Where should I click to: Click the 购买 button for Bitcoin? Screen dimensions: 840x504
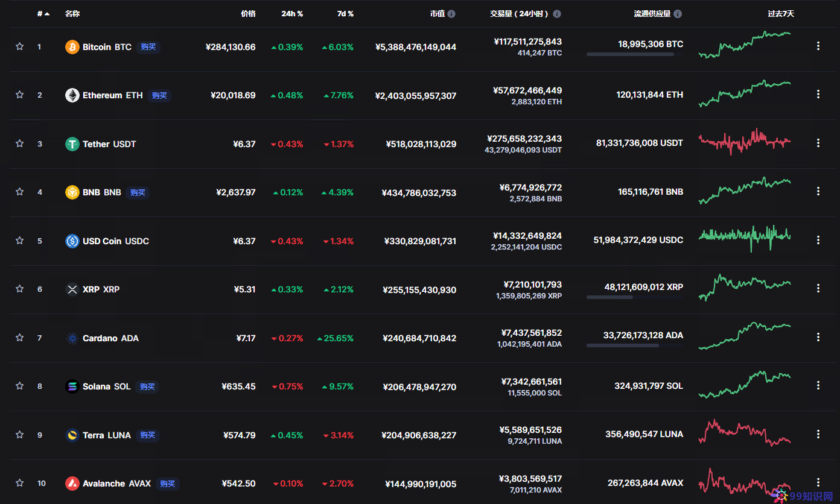tap(148, 47)
